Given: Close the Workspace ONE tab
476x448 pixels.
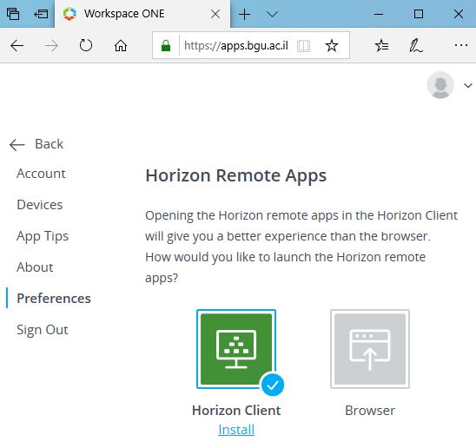Looking at the screenshot, I should click(x=215, y=14).
